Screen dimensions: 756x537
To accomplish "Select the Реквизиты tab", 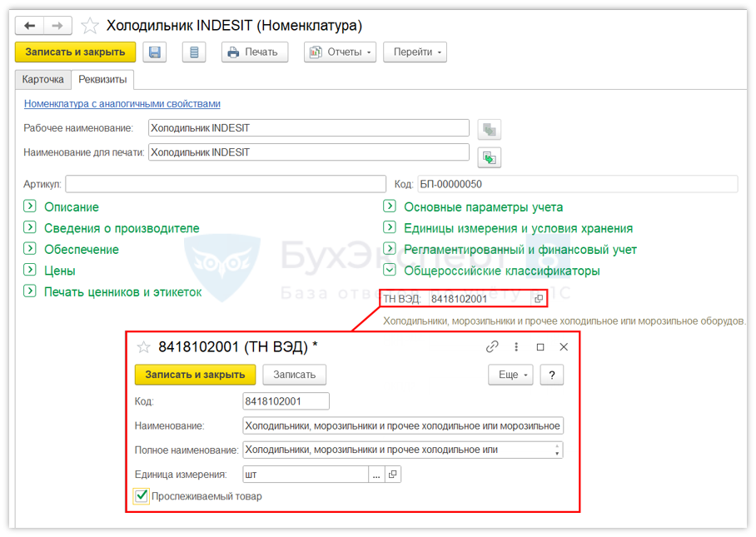I will tap(102, 80).
